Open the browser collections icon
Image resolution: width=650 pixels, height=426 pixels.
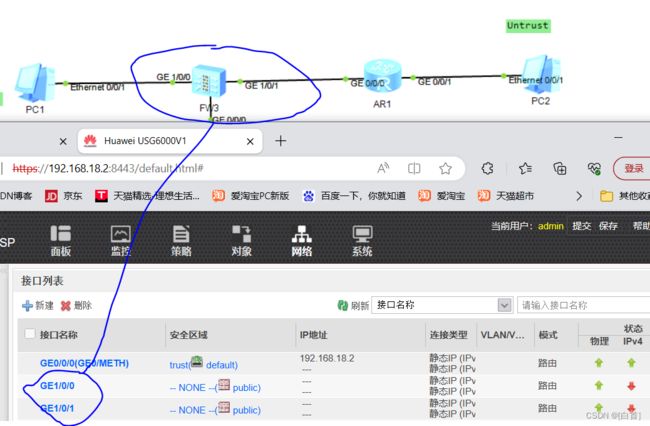tap(560, 168)
